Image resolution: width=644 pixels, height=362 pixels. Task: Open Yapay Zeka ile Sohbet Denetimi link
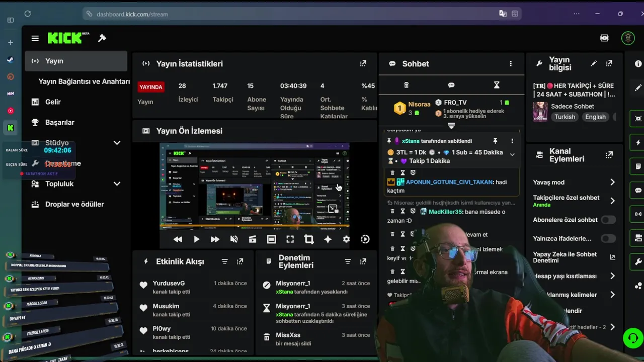(574, 257)
